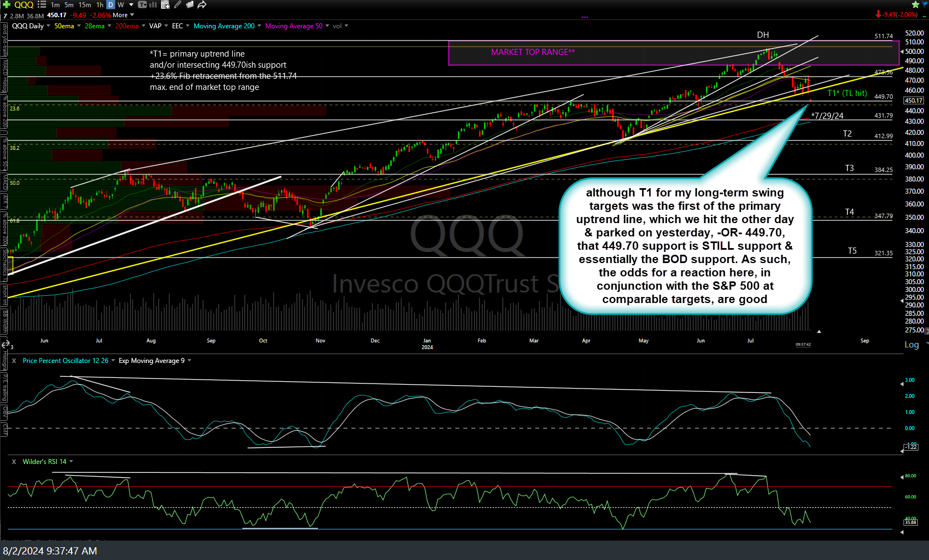Switch to the CMF side tab
Screen dimensions: 929x560
click(4, 428)
